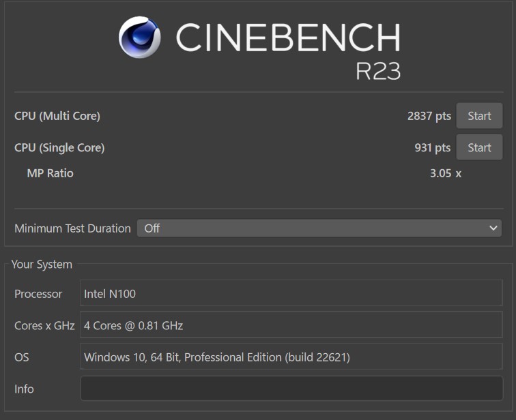Select the Off value in test duration combo box
This screenshot has width=516, height=420.
[x=152, y=228]
